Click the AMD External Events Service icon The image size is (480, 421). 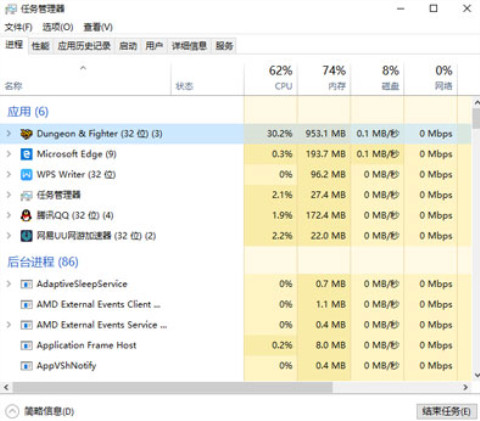(26, 325)
